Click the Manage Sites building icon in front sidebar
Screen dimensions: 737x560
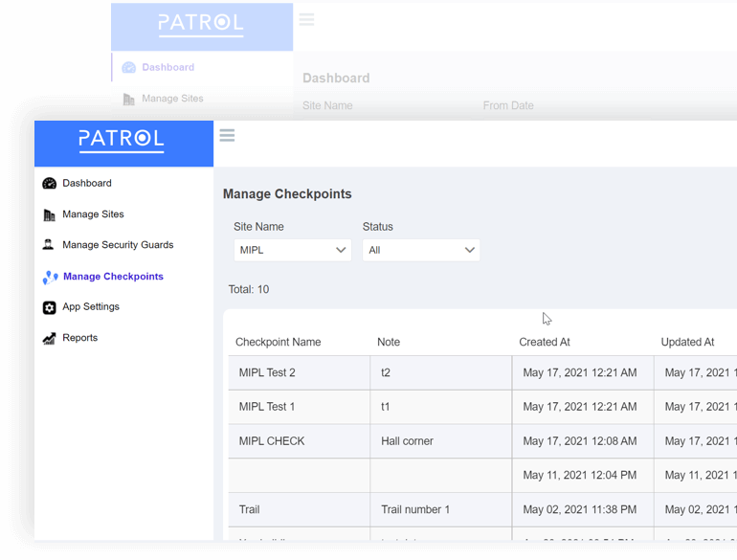[x=50, y=215]
